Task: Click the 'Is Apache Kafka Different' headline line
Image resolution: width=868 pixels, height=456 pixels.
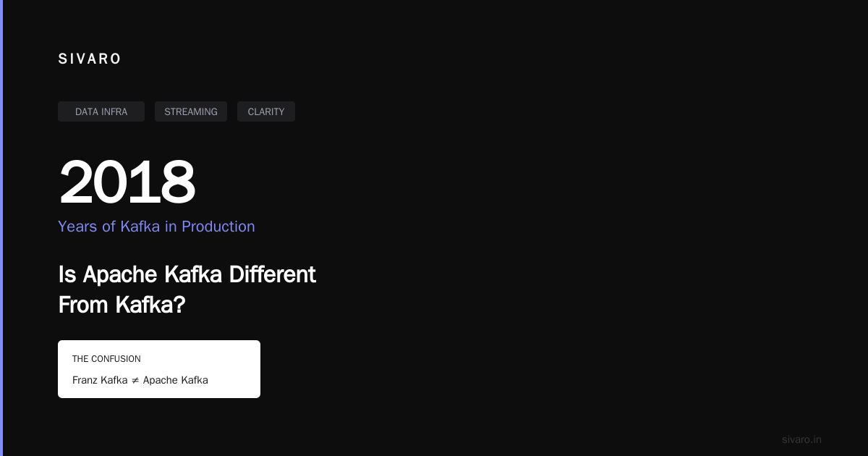Action: click(x=187, y=275)
